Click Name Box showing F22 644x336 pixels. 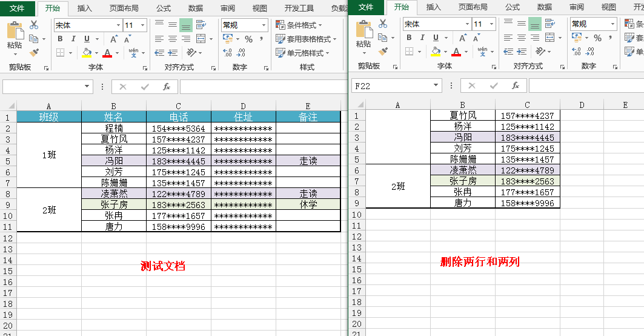[392, 86]
